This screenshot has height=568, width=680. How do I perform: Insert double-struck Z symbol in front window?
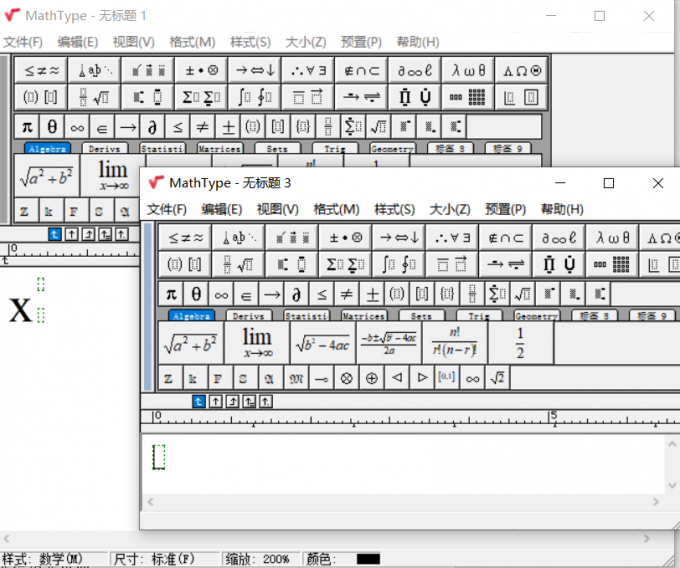(x=169, y=379)
